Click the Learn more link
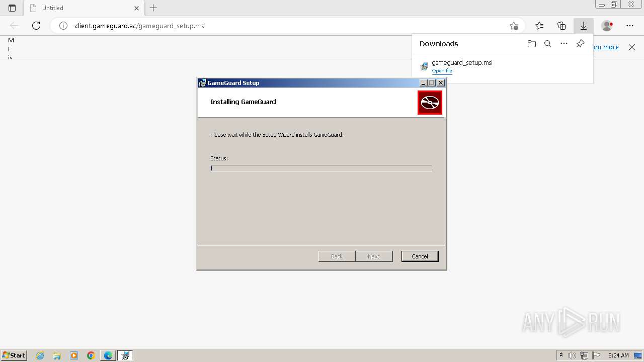The width and height of the screenshot is (644, 362). [606, 47]
